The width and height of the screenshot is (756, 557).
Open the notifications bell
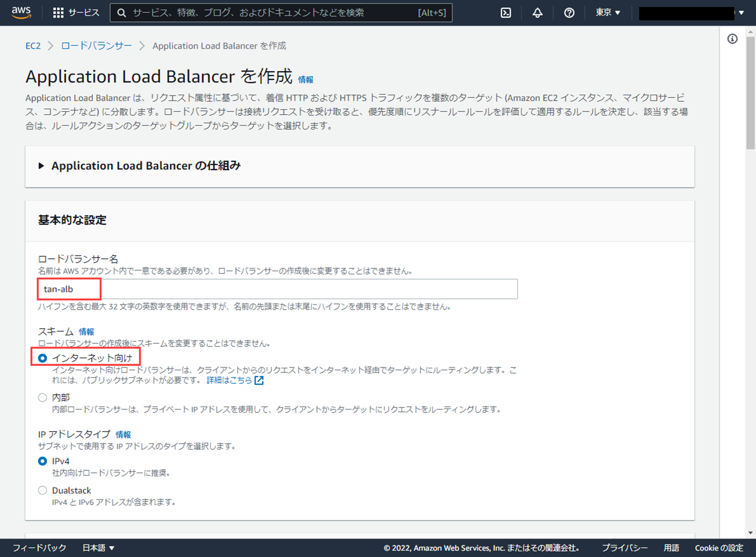click(x=537, y=13)
